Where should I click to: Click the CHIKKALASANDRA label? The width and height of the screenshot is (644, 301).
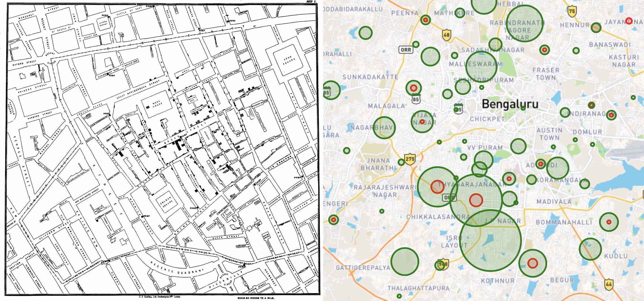[438, 217]
